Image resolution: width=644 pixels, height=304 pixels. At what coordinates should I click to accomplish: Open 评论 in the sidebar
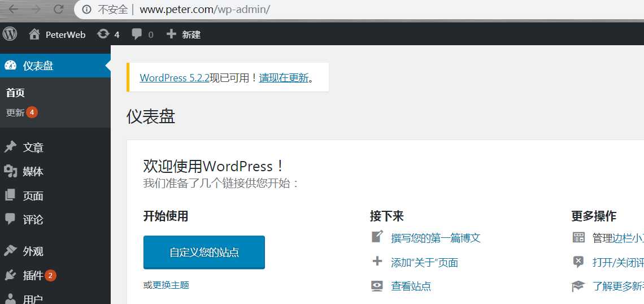[x=33, y=220]
